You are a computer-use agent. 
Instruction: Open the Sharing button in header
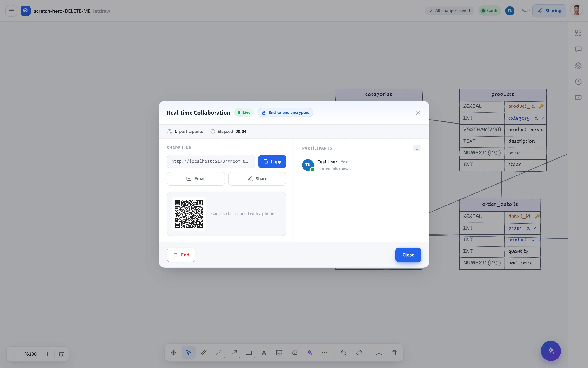pos(549,11)
